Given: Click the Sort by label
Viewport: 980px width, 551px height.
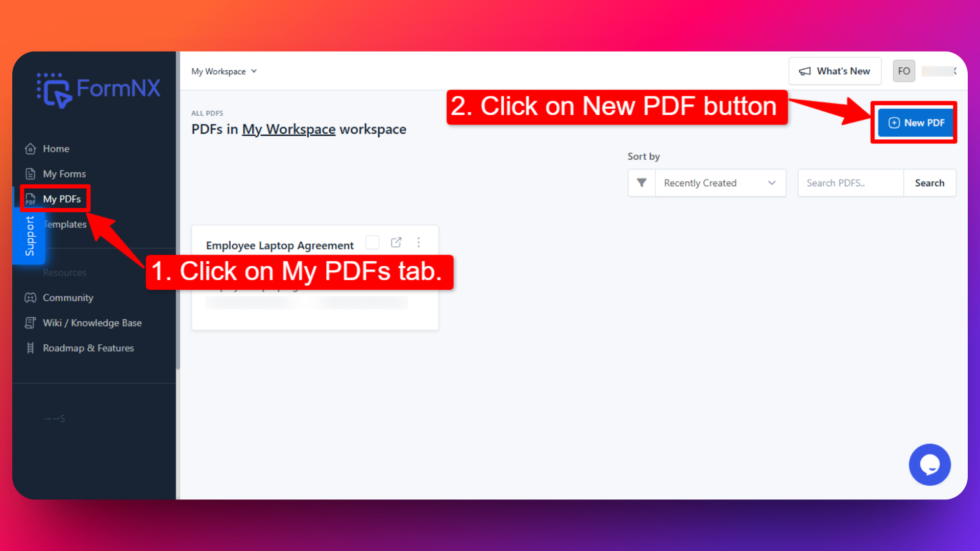Looking at the screenshot, I should coord(644,157).
